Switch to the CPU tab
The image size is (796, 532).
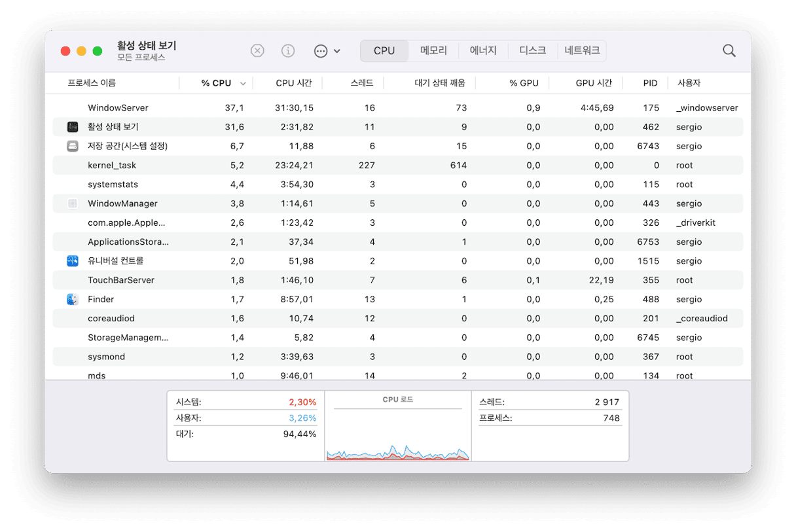click(x=384, y=50)
